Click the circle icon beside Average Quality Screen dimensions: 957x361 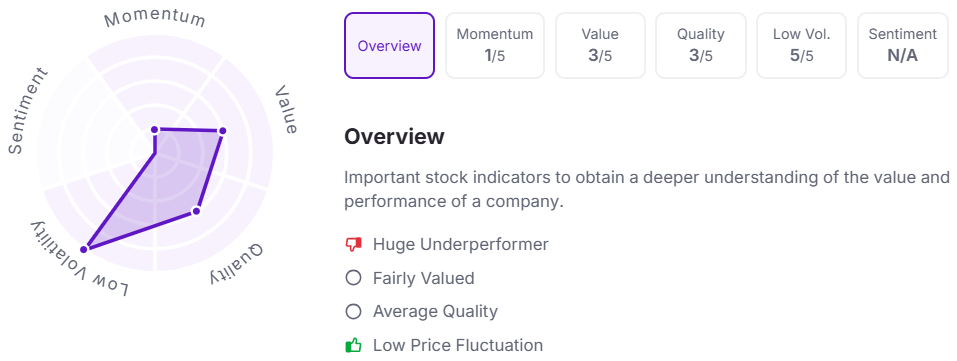point(353,312)
